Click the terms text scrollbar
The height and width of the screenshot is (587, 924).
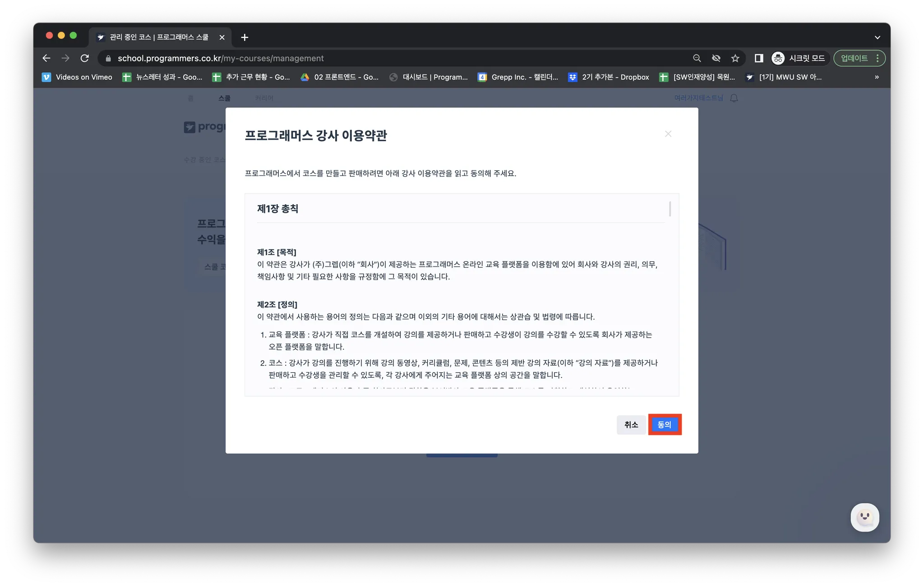pos(670,209)
